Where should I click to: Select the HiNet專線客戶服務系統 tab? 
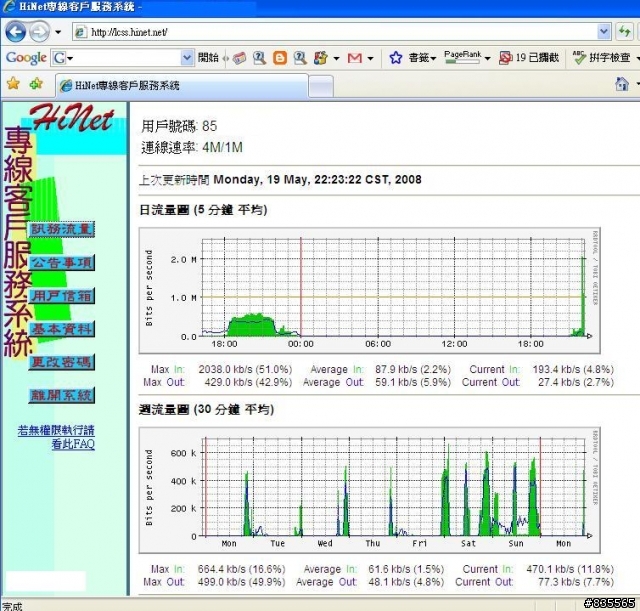coord(182,85)
